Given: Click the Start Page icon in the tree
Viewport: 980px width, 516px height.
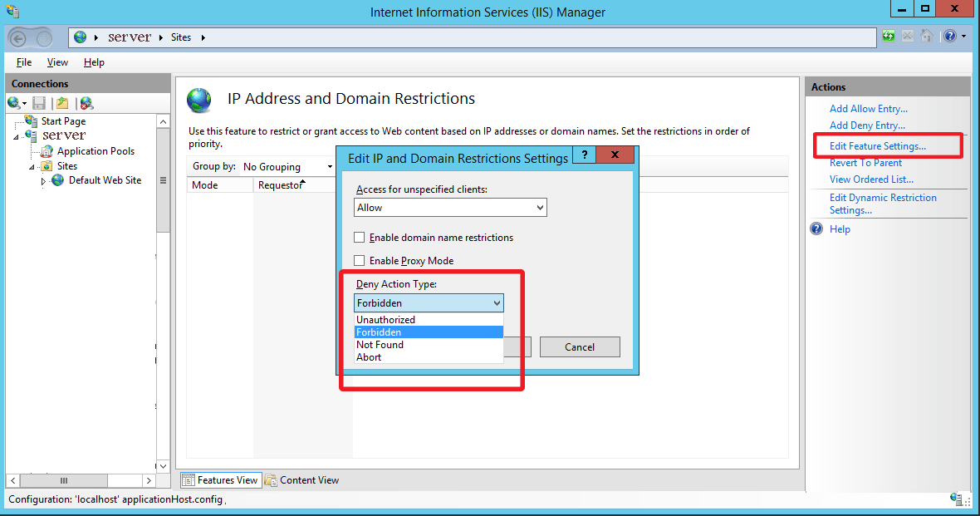Looking at the screenshot, I should click(x=31, y=120).
